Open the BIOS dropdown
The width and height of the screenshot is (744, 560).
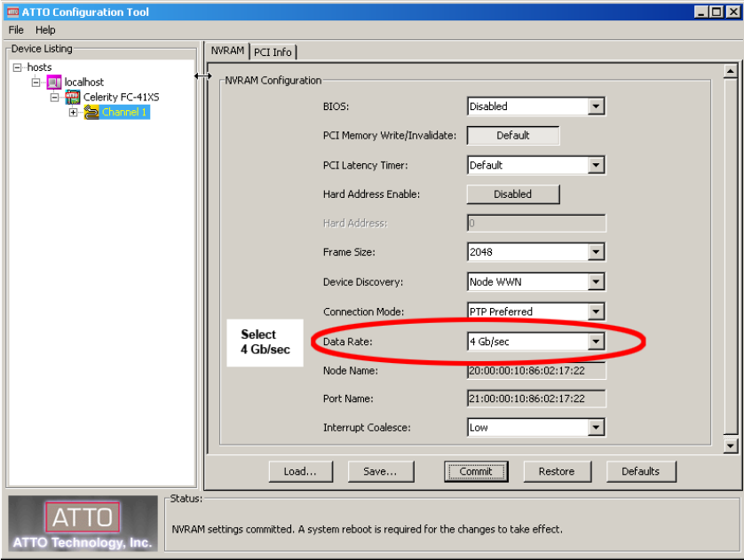(x=596, y=106)
